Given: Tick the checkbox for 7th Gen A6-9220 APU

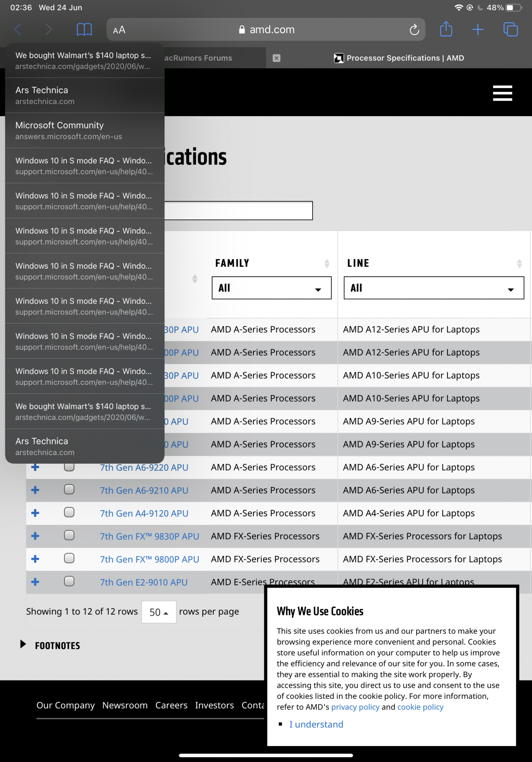Looking at the screenshot, I should coord(69,467).
